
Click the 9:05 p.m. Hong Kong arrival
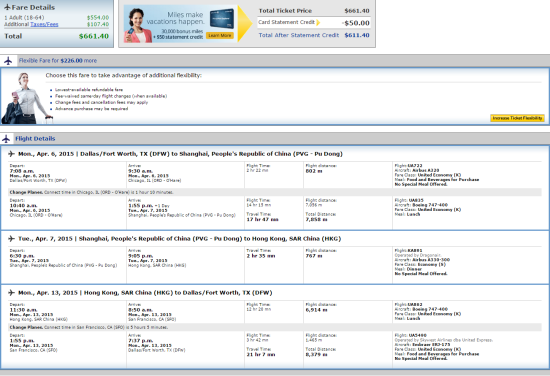[x=140, y=256]
